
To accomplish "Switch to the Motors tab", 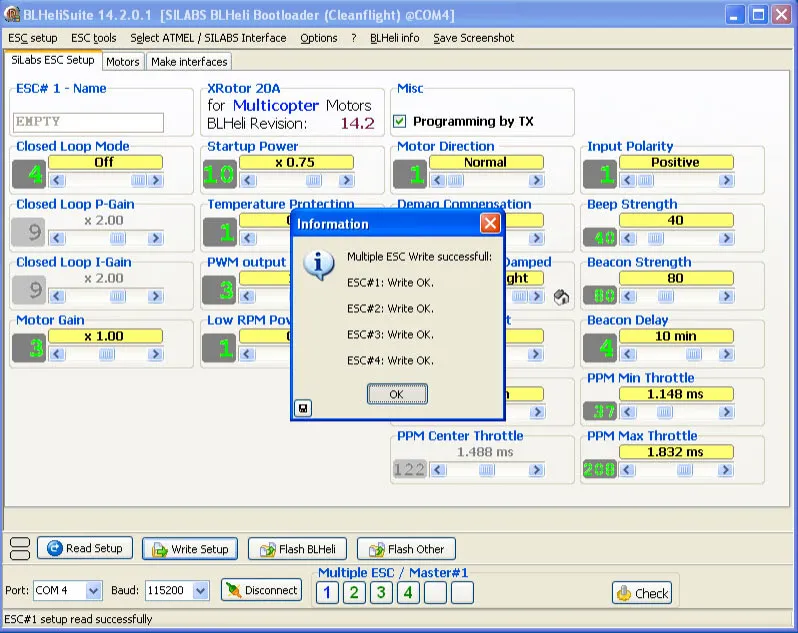I will pos(123,62).
